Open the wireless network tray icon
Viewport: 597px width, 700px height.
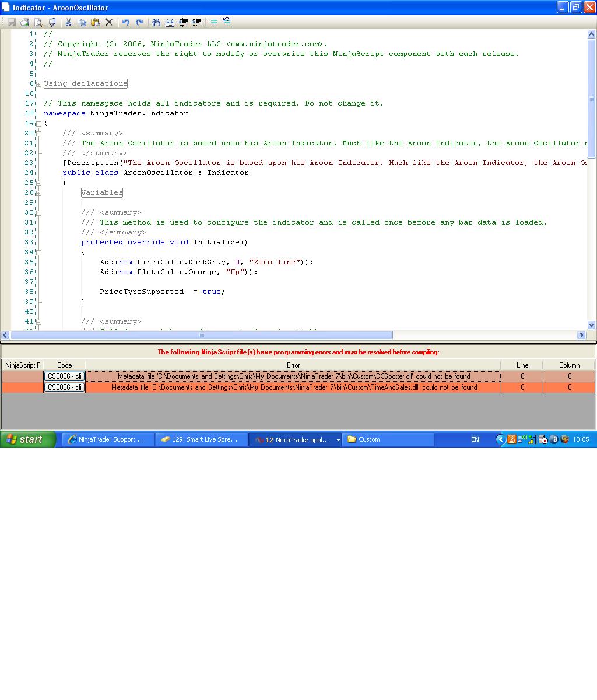522,439
